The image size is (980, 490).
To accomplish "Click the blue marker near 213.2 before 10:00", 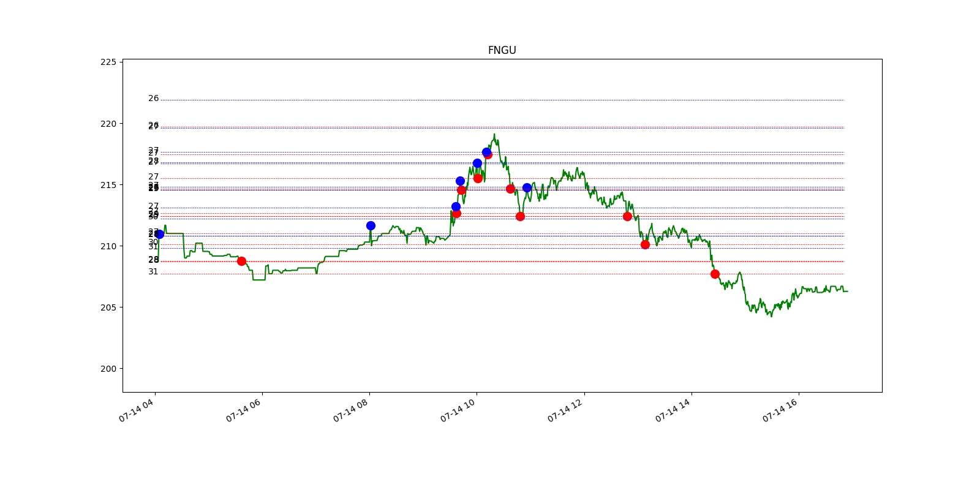I will point(456,206).
